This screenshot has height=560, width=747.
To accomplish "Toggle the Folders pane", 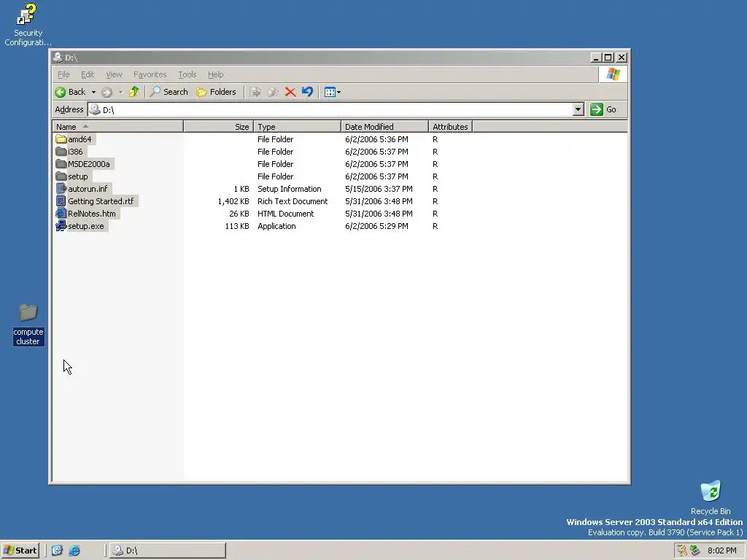I will [216, 92].
